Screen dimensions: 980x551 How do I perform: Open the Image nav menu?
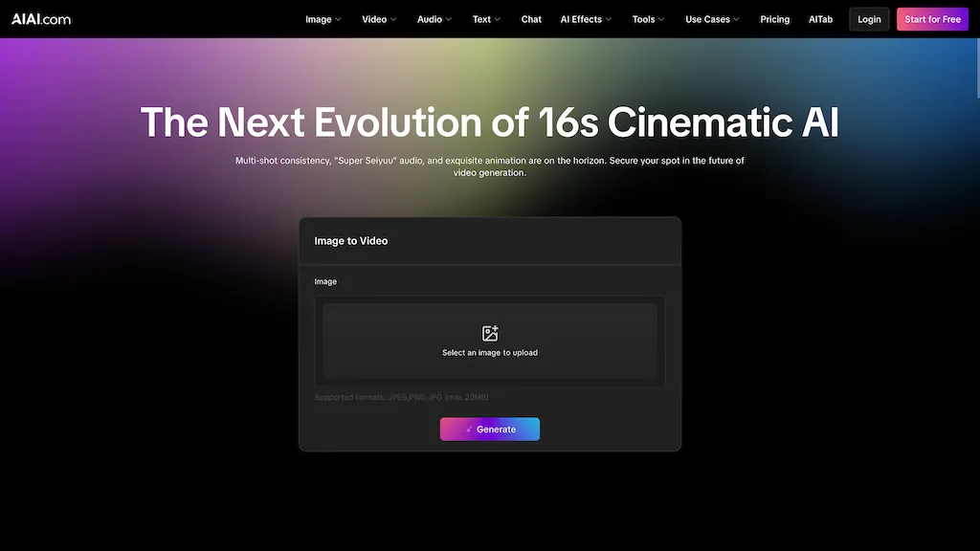click(x=323, y=19)
